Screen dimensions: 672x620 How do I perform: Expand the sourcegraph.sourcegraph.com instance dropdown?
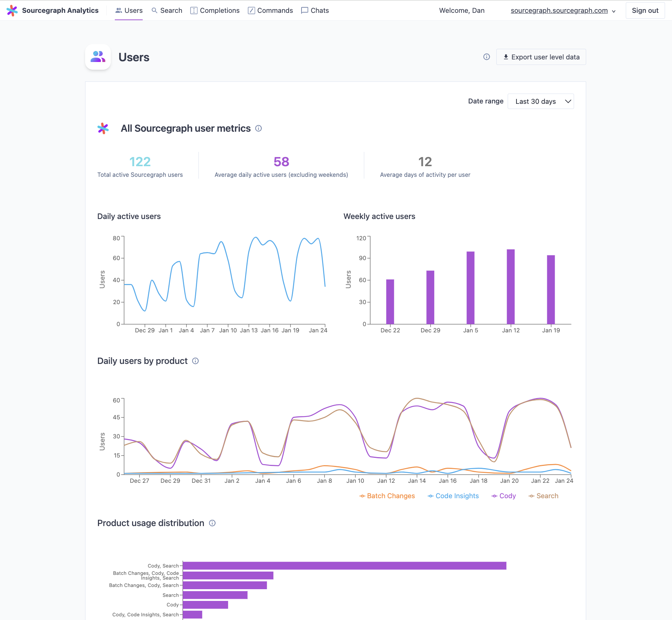(x=563, y=11)
